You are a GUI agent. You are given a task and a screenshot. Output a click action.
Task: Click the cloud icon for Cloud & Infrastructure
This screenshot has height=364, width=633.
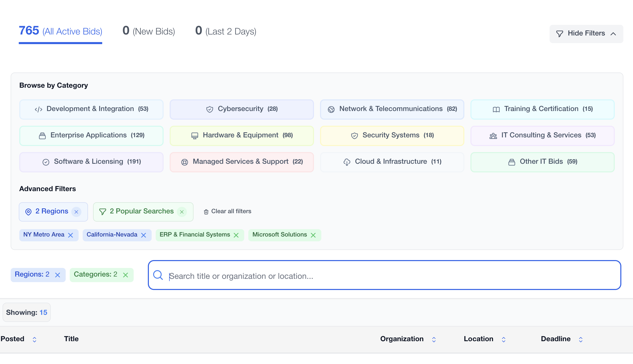[x=347, y=162]
